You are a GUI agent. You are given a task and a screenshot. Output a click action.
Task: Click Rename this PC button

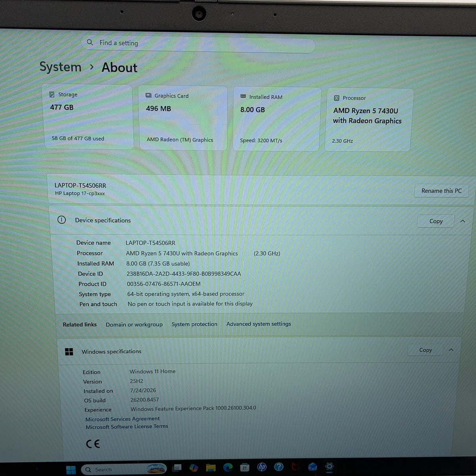[x=441, y=191]
